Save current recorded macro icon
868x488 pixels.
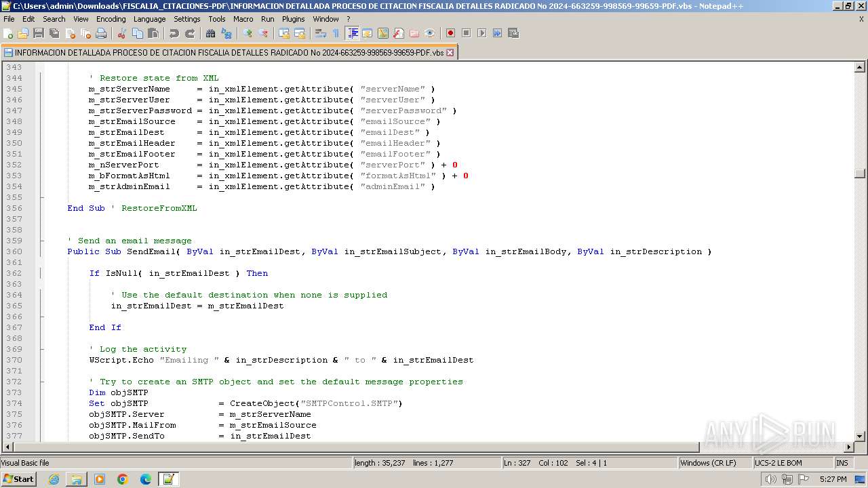tap(513, 33)
